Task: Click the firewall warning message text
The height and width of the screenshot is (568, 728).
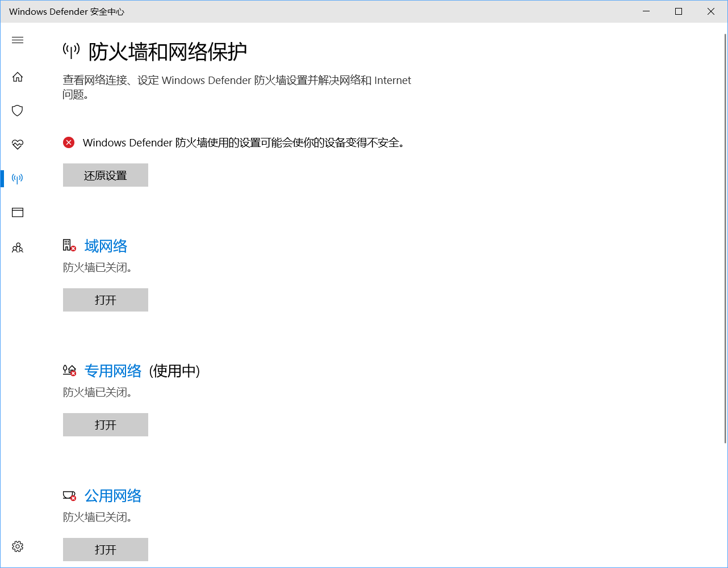Action: (244, 142)
